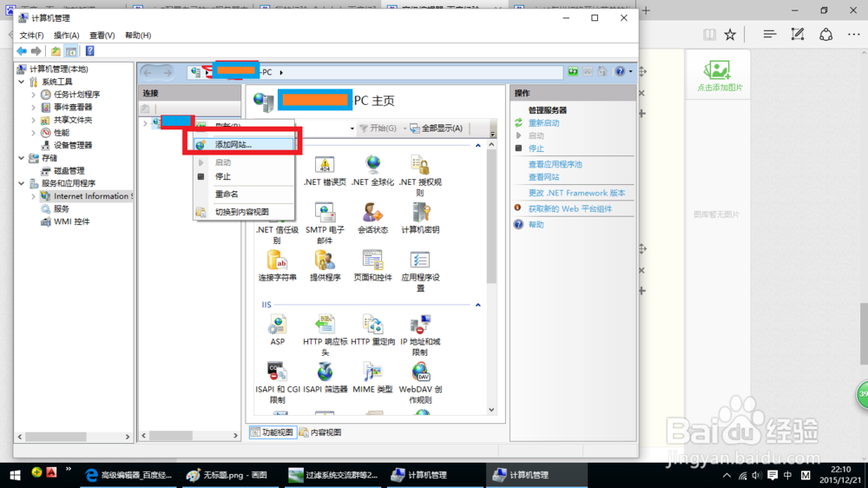Collapse the 存储 tree node

[22, 158]
